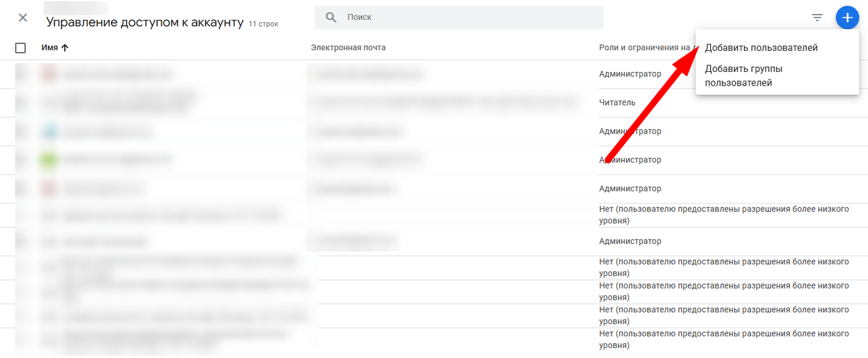Choose Добавить группы пользователей from the menu
This screenshot has width=868, height=358.
click(x=743, y=76)
